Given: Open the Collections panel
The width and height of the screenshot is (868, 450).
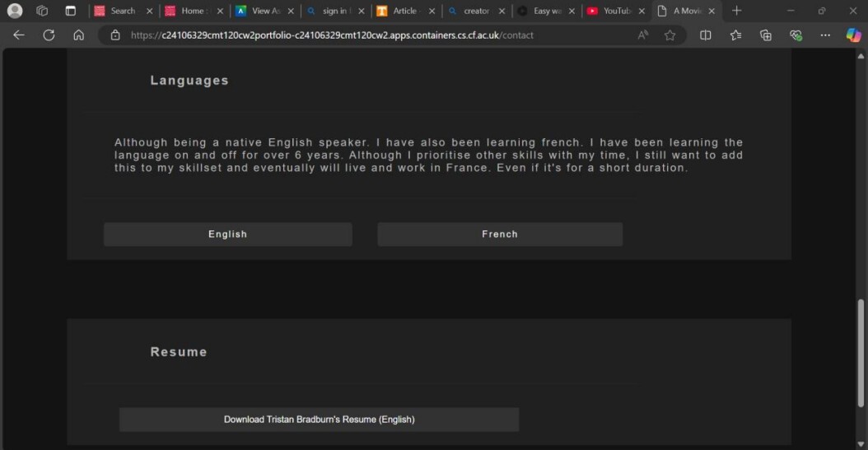Looking at the screenshot, I should (766, 35).
